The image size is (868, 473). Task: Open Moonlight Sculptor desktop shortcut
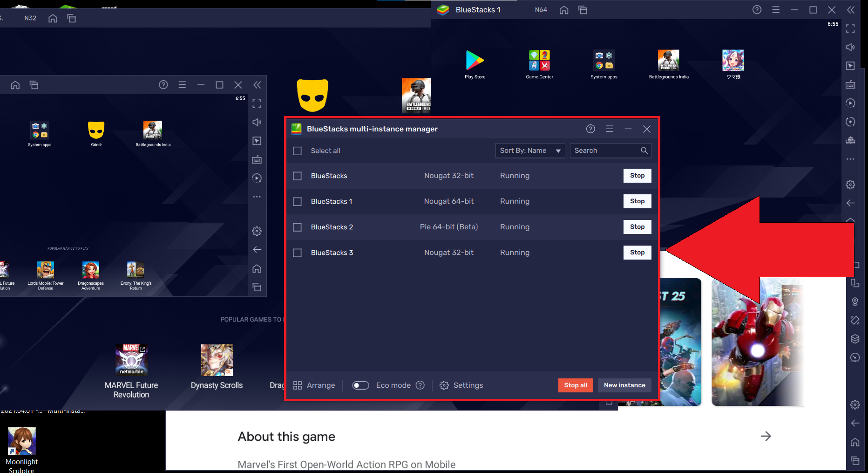[21, 450]
